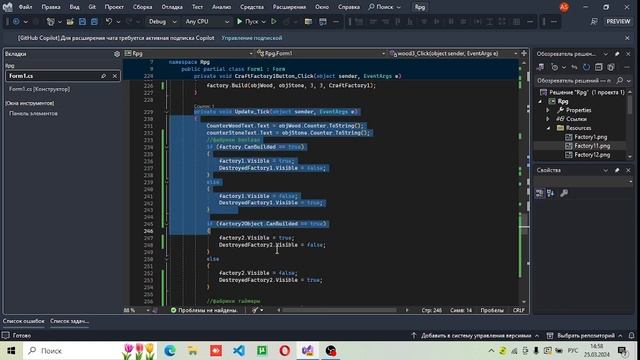Open the feedback icon next to PREVIEW
Image resolution: width=640 pixels, height=360 pixels.
pos(594,22)
